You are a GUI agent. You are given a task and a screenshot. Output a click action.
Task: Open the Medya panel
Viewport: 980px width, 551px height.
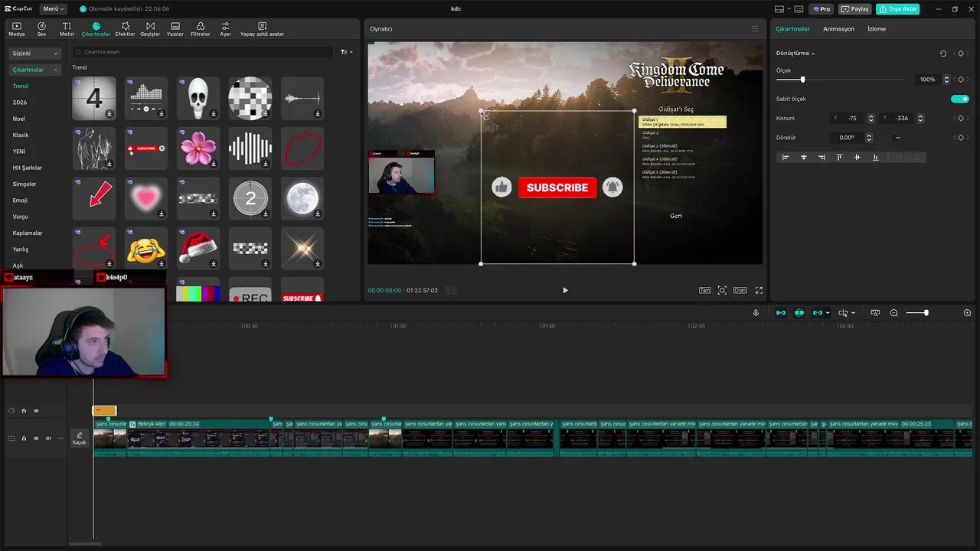click(16, 29)
